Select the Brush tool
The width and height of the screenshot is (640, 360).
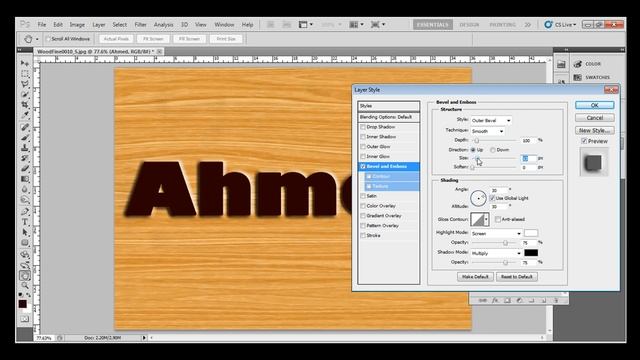[25, 138]
